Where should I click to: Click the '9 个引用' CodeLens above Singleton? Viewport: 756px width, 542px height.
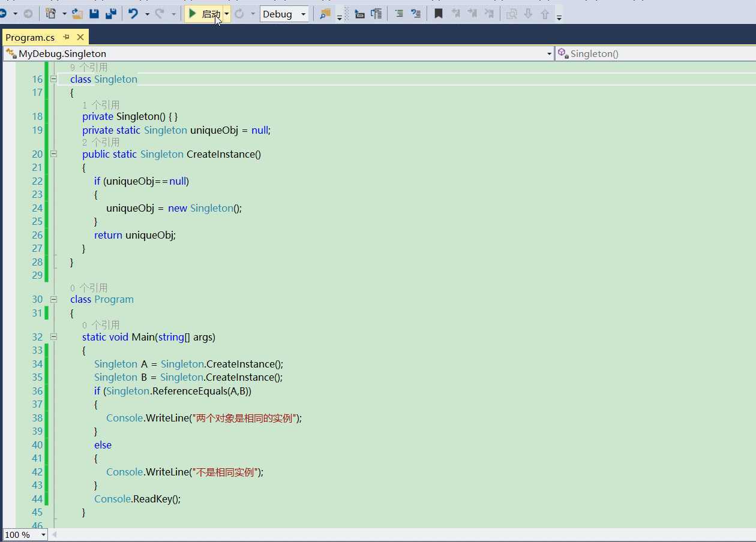point(89,67)
